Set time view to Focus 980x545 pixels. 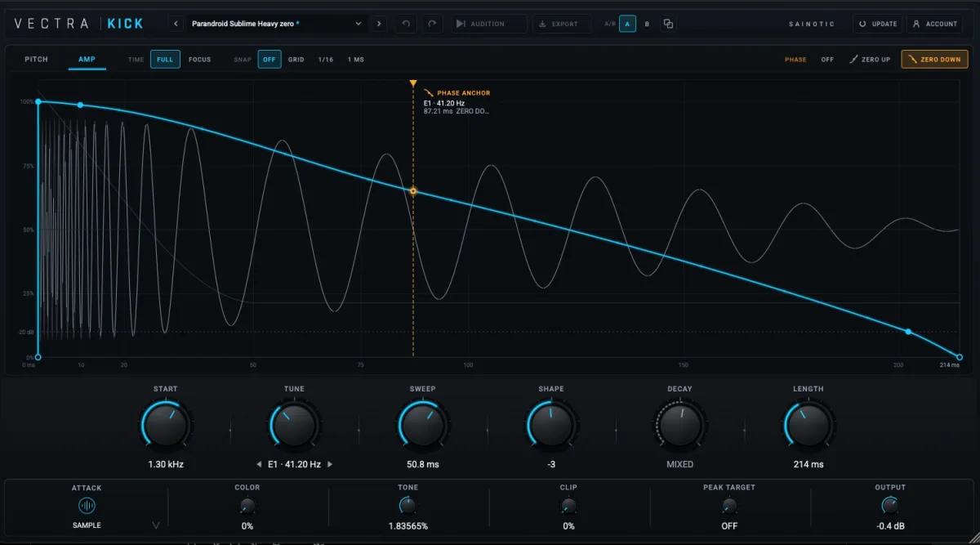pyautogui.click(x=199, y=60)
